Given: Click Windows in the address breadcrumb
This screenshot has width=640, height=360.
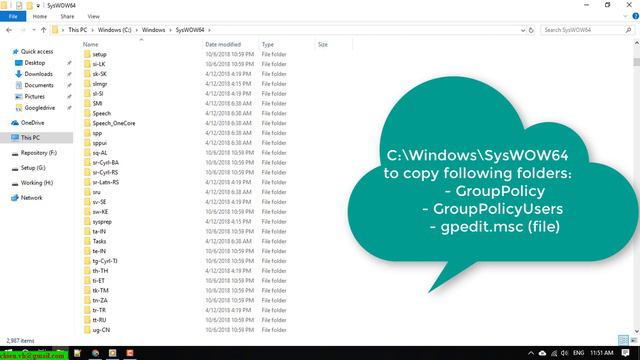Looking at the screenshot, I should point(153,30).
